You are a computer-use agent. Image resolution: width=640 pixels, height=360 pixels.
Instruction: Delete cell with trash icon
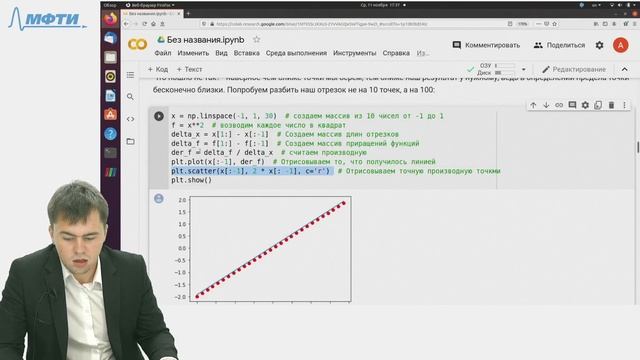[611, 105]
